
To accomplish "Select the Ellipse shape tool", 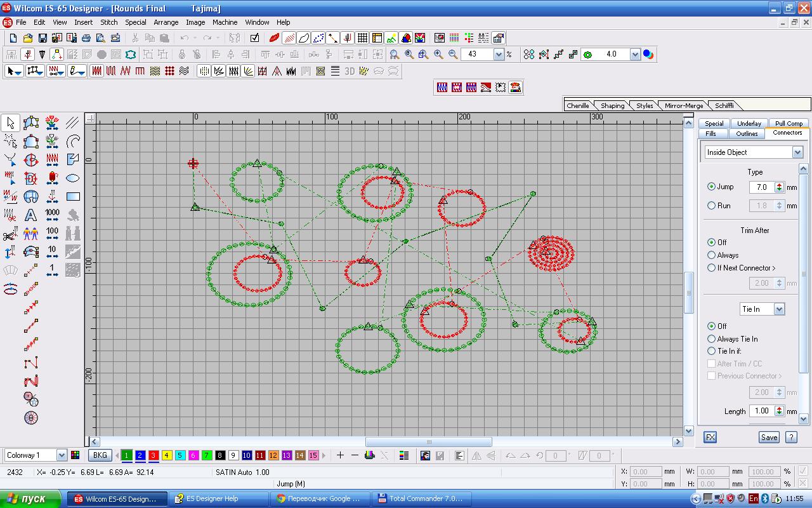I will pos(72,178).
